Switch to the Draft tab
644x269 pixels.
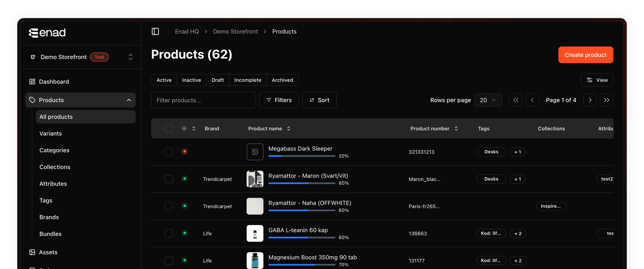pos(218,80)
